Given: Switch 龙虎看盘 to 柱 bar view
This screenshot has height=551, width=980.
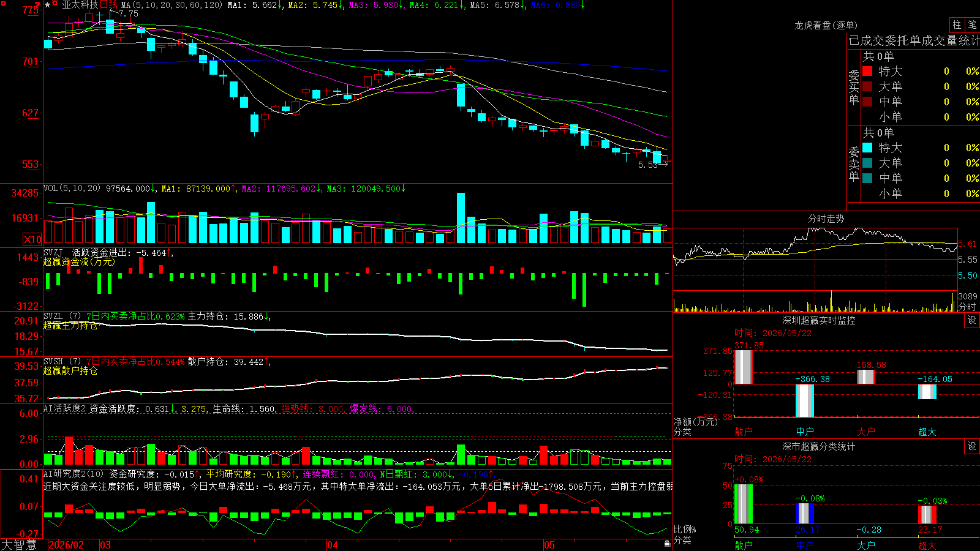Looking at the screenshot, I should (x=957, y=24).
